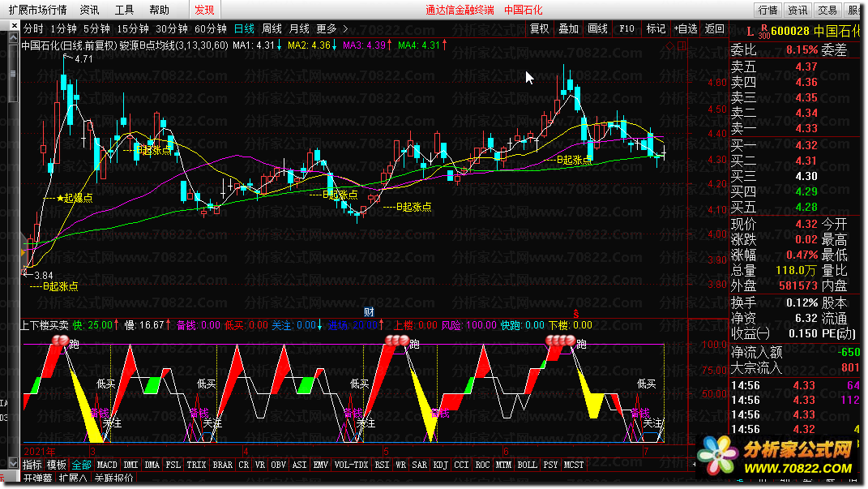The width and height of the screenshot is (868, 489).
Task: Open 更多 period options
Action: (x=327, y=29)
